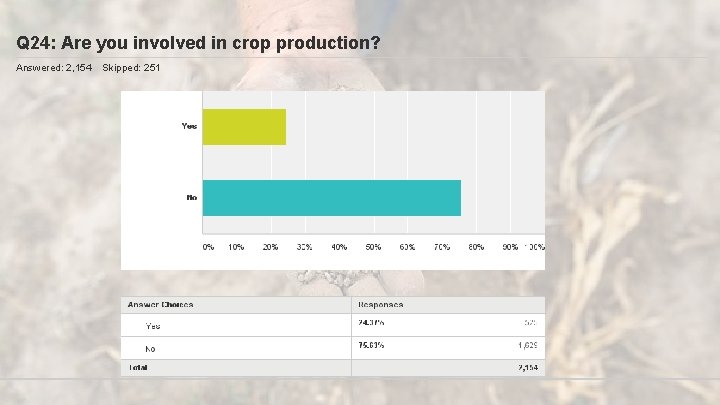Click the 0% axis label

pos(208,246)
